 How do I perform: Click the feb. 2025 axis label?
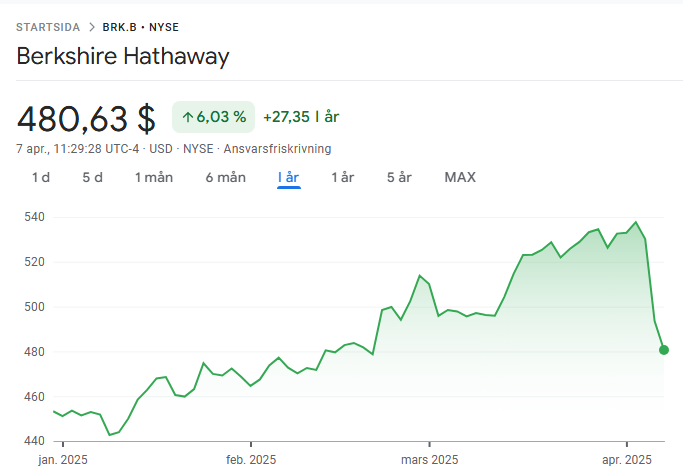coord(251,460)
